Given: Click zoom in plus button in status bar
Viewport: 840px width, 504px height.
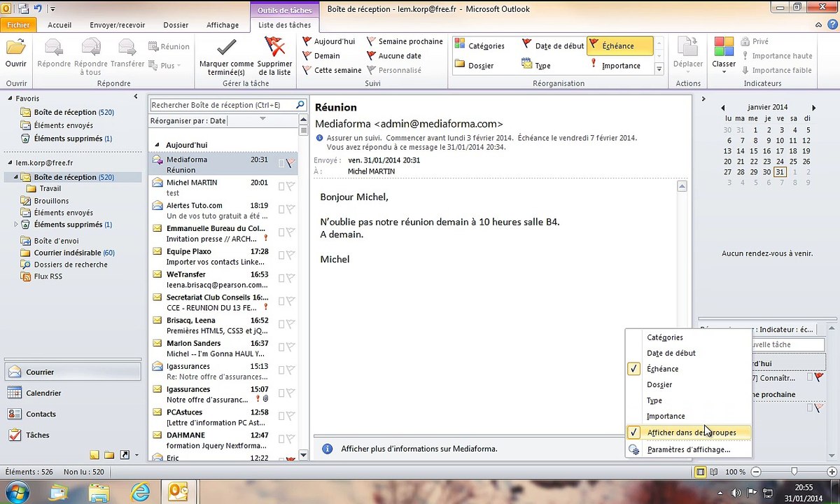Looking at the screenshot, I should coord(831,472).
